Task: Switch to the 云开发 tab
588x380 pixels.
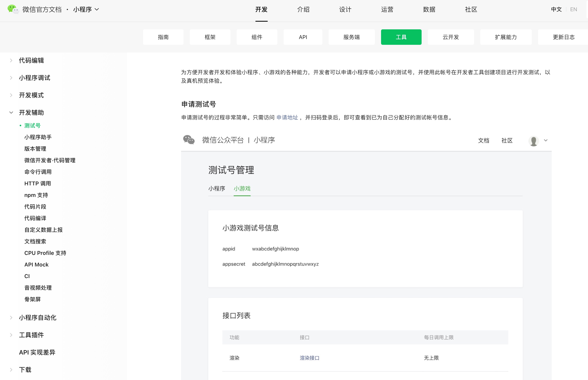Action: (451, 37)
